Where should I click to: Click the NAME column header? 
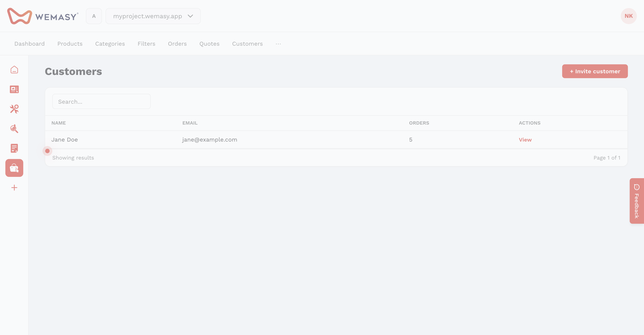click(59, 123)
